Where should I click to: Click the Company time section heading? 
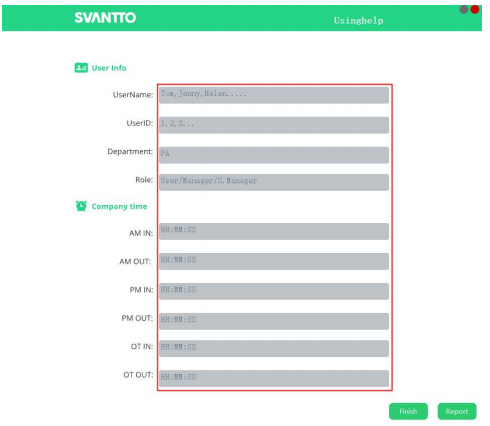pos(119,207)
